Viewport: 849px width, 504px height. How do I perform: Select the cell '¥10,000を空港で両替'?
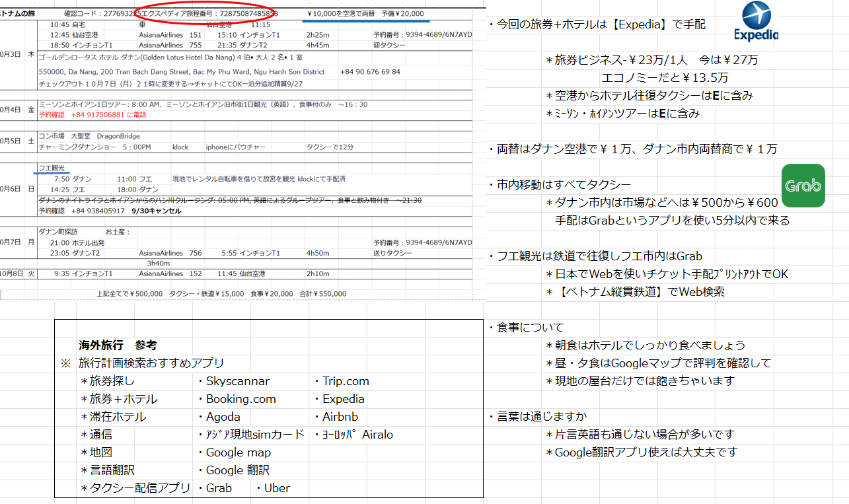click(340, 13)
